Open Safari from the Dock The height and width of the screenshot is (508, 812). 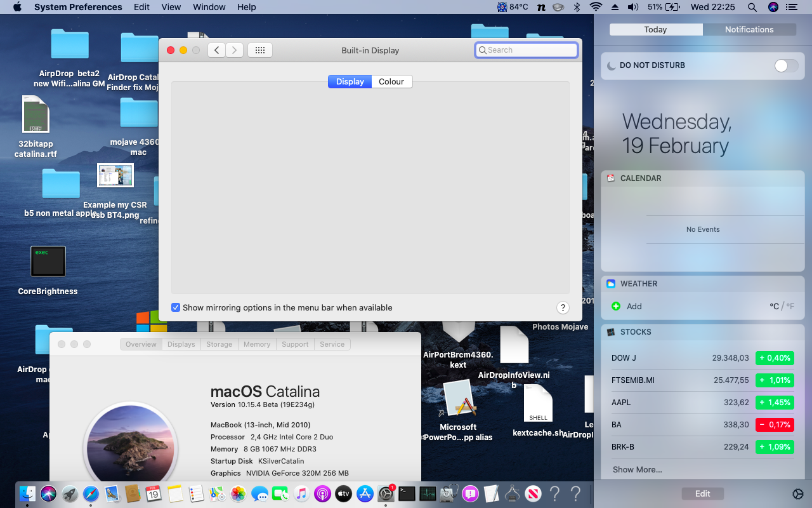pyautogui.click(x=91, y=493)
